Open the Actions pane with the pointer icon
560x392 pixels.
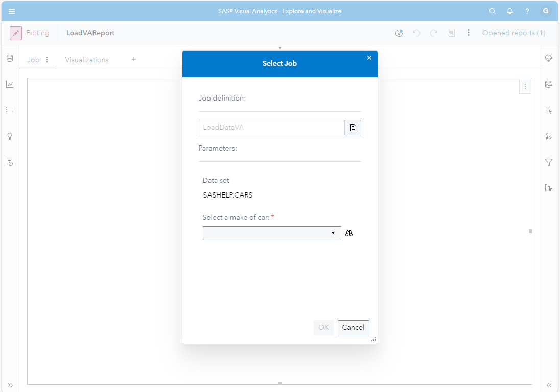549,110
